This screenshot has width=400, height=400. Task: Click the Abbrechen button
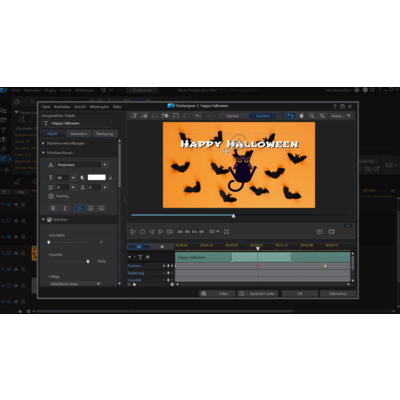pos(338,294)
